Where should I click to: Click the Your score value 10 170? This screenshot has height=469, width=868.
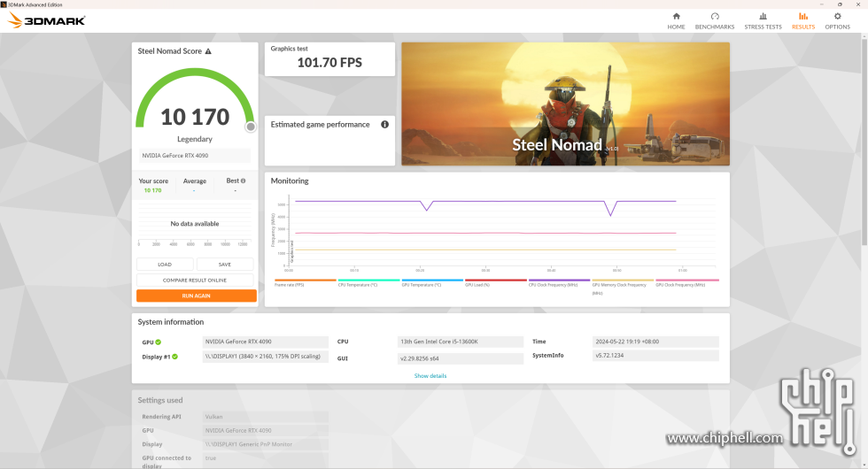pyautogui.click(x=152, y=190)
